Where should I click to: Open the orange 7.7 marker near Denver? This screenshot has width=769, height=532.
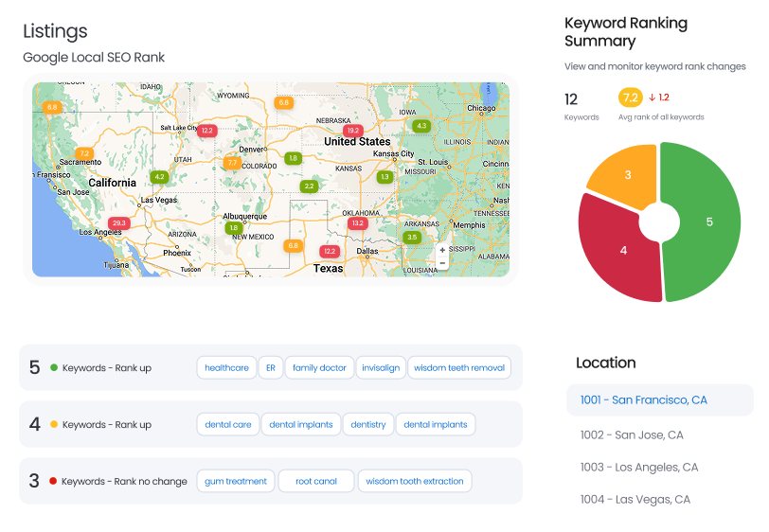(232, 163)
